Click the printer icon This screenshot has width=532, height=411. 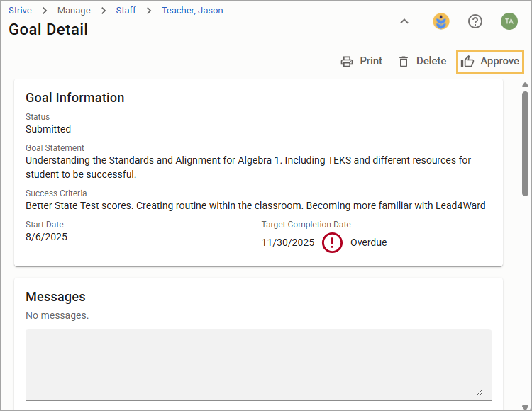(346, 62)
